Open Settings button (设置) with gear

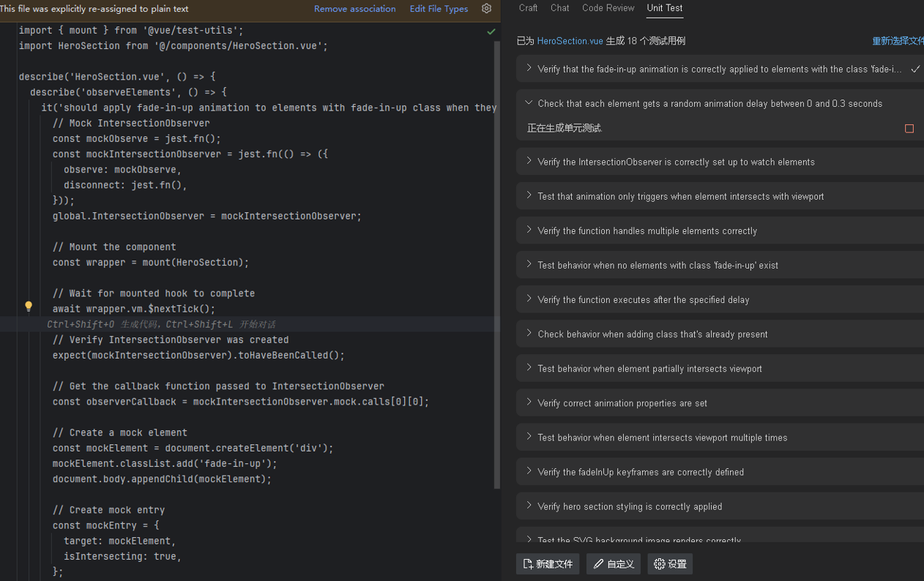click(670, 564)
